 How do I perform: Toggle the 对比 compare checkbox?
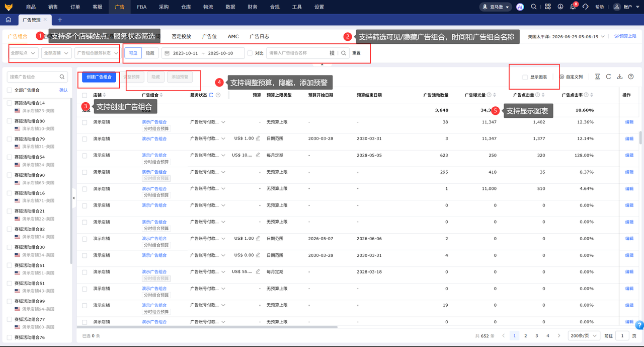click(x=250, y=53)
